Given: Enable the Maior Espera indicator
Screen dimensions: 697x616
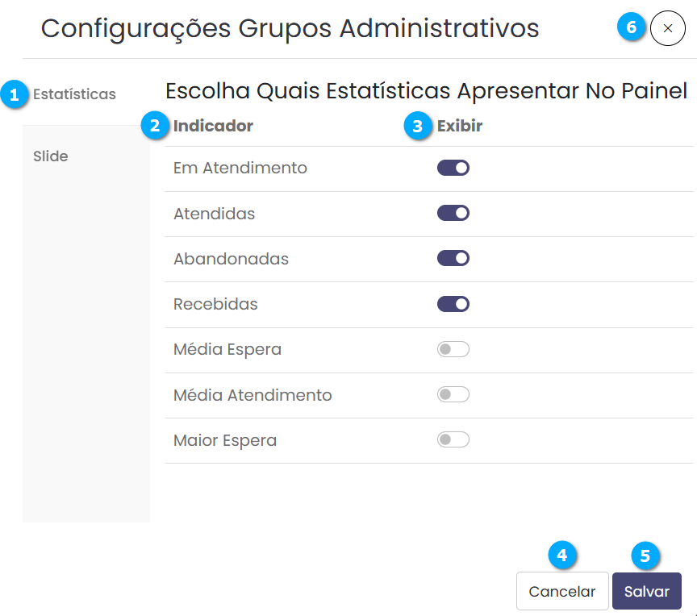Looking at the screenshot, I should click(453, 440).
